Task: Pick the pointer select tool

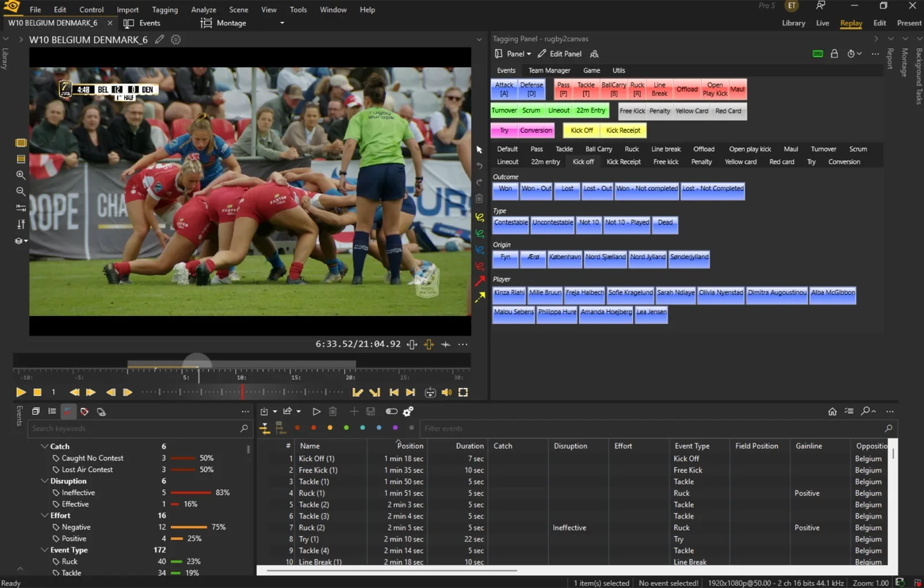Action: click(x=479, y=150)
